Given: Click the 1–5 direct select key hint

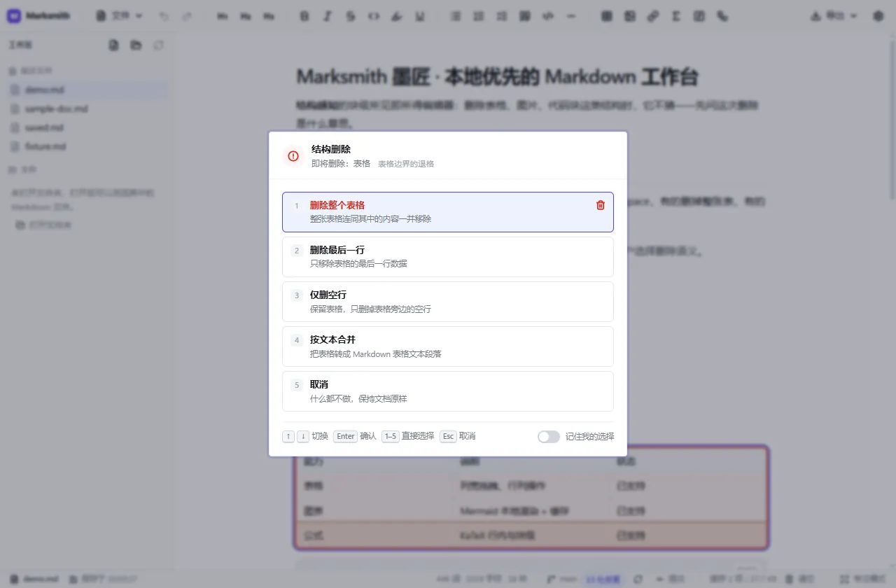Looking at the screenshot, I should pyautogui.click(x=391, y=436).
